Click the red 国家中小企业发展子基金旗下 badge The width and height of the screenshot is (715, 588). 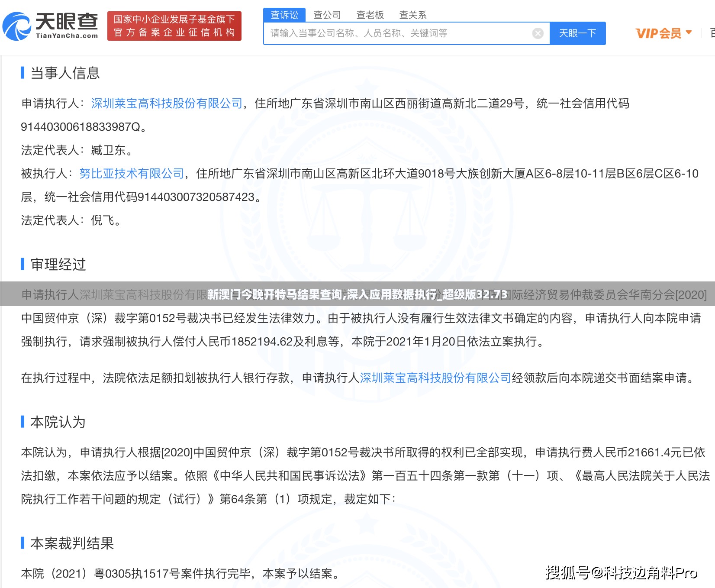coord(174,26)
